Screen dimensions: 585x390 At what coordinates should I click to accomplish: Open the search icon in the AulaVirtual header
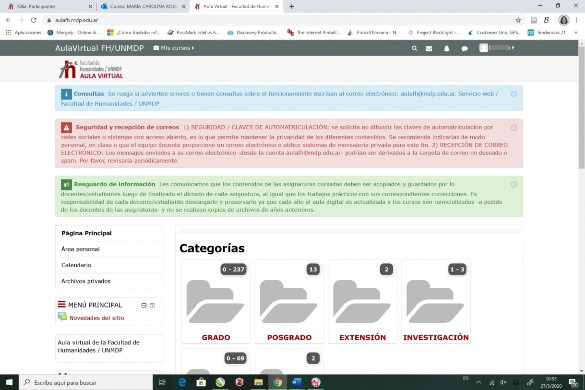pos(414,48)
